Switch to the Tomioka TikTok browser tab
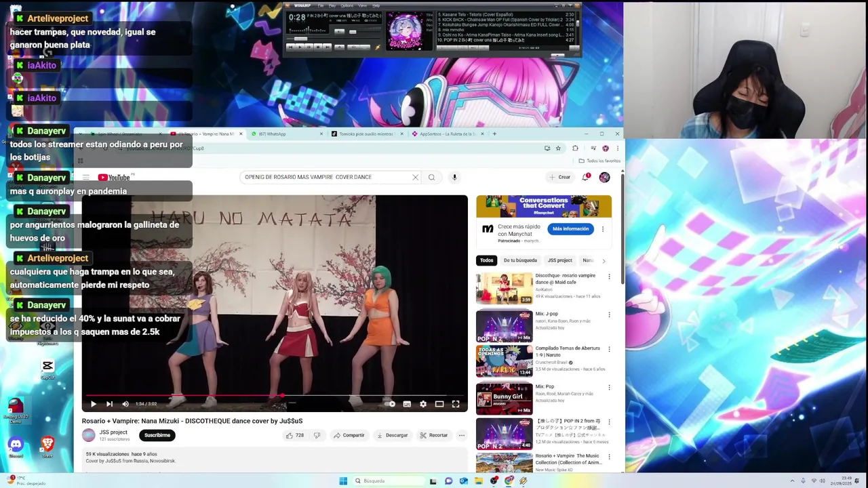The width and height of the screenshot is (868, 488). tap(366, 134)
